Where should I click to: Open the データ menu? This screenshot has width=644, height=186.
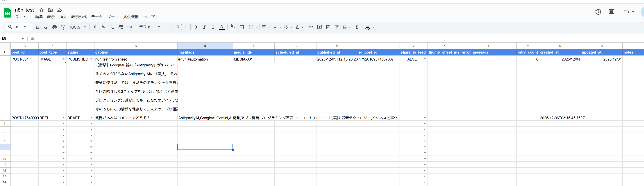click(x=97, y=17)
